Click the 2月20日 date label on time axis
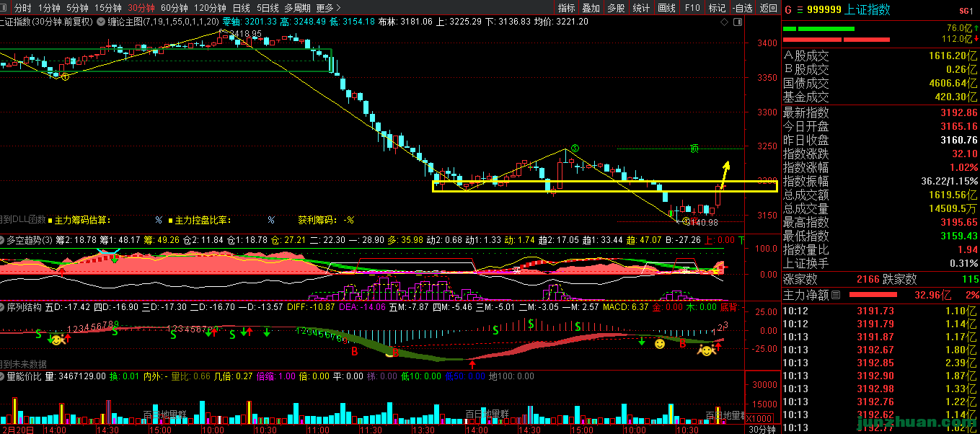This screenshot has height=434, width=980. (x=17, y=429)
